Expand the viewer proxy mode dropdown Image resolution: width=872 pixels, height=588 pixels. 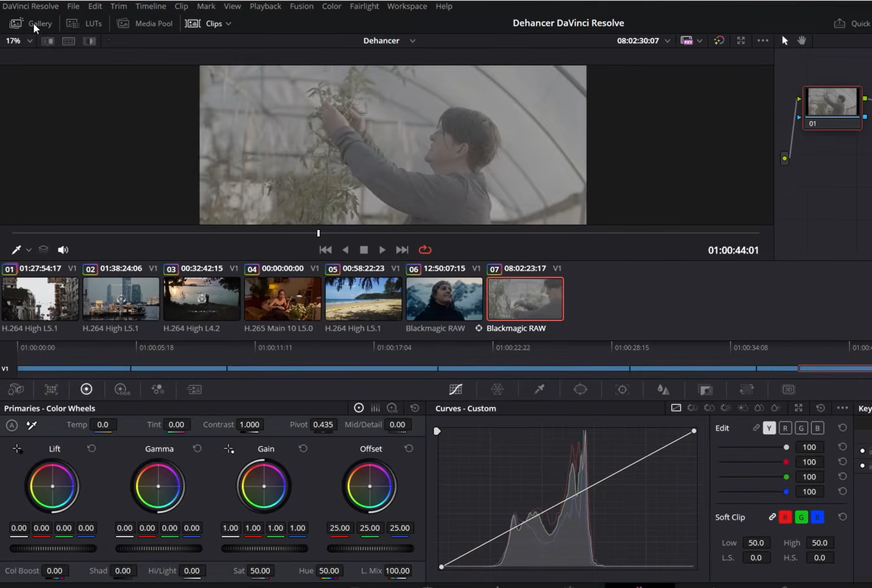click(x=700, y=40)
